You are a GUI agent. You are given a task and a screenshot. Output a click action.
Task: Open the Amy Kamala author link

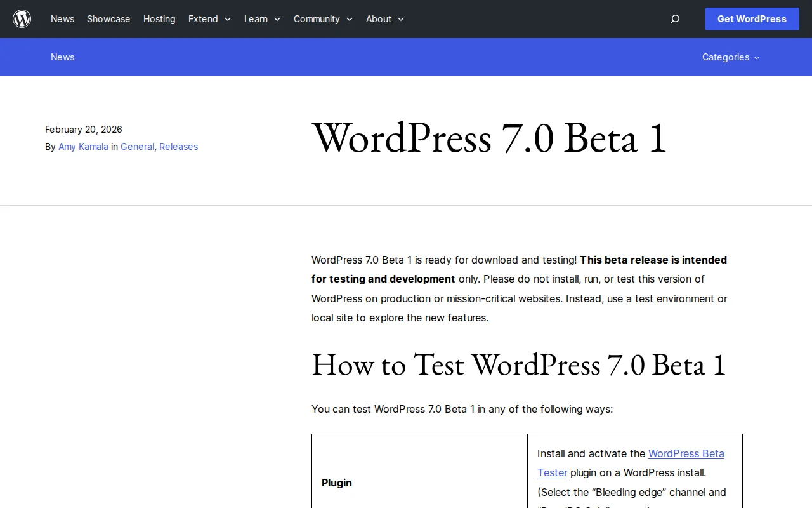pos(83,147)
